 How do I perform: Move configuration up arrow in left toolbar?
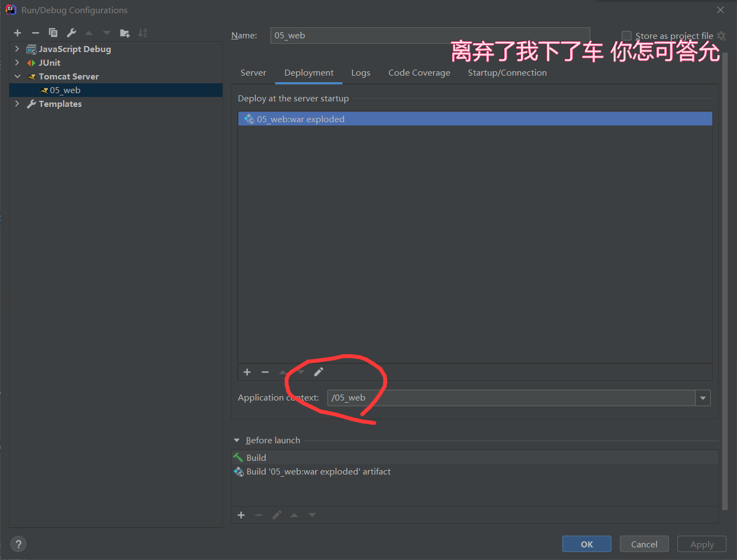(89, 33)
